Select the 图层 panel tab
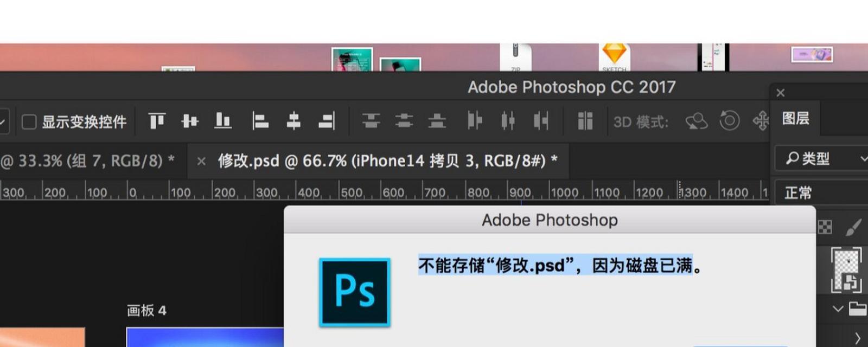The width and height of the screenshot is (868, 347). 796,118
